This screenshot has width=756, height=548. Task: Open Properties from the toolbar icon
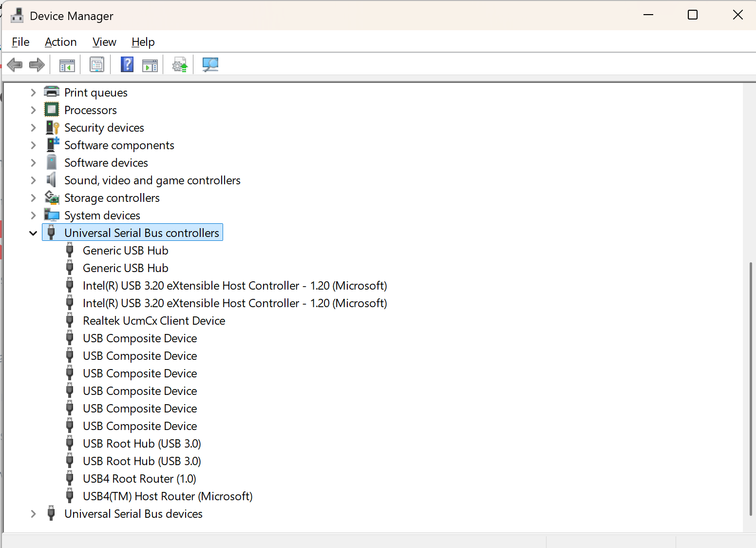(97, 64)
